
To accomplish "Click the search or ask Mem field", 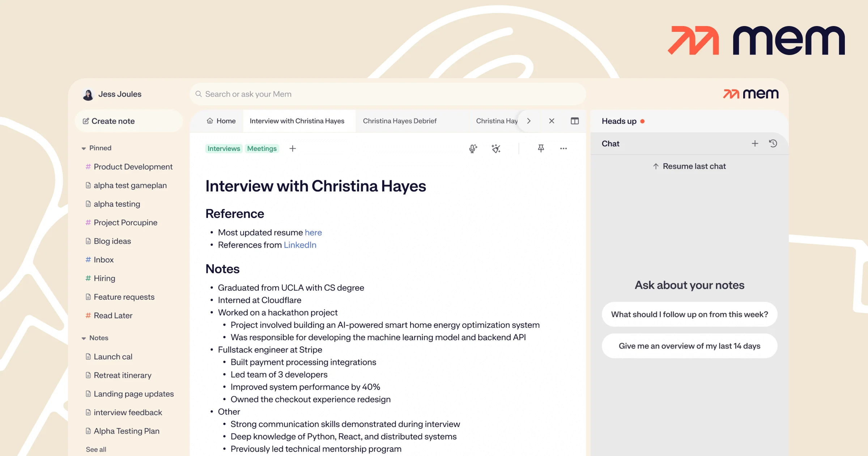I will (387, 94).
